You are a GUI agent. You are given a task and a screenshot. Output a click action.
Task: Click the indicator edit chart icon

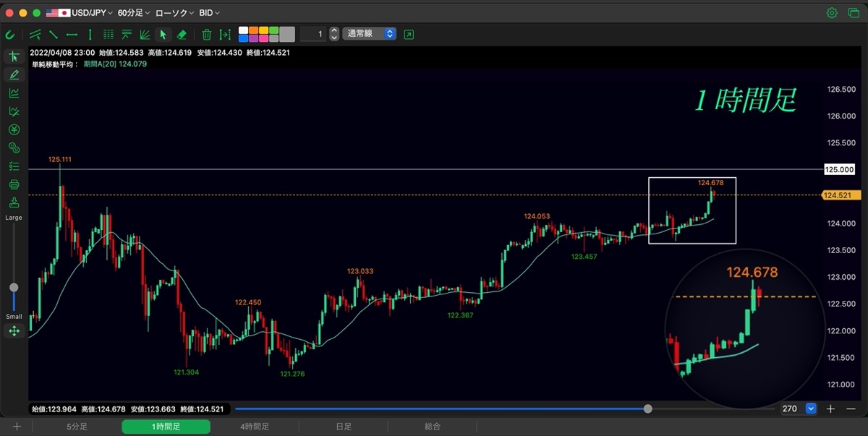point(14,111)
